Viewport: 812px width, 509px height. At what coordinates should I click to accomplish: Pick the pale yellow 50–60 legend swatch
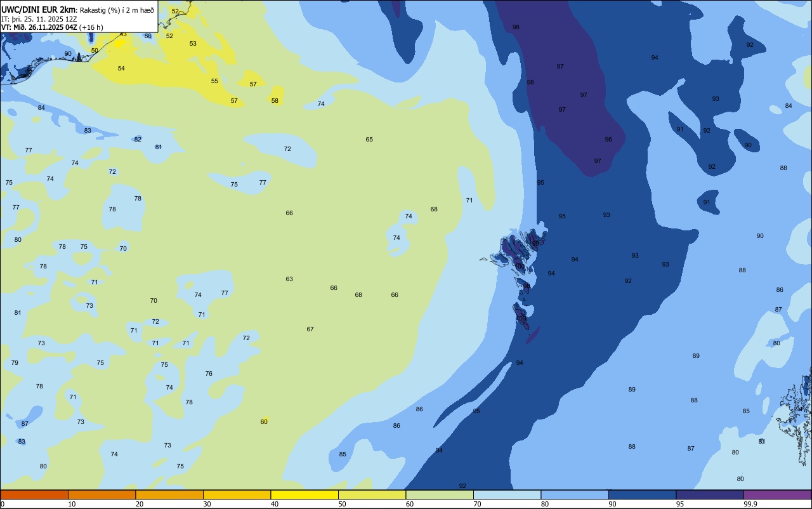(372, 494)
